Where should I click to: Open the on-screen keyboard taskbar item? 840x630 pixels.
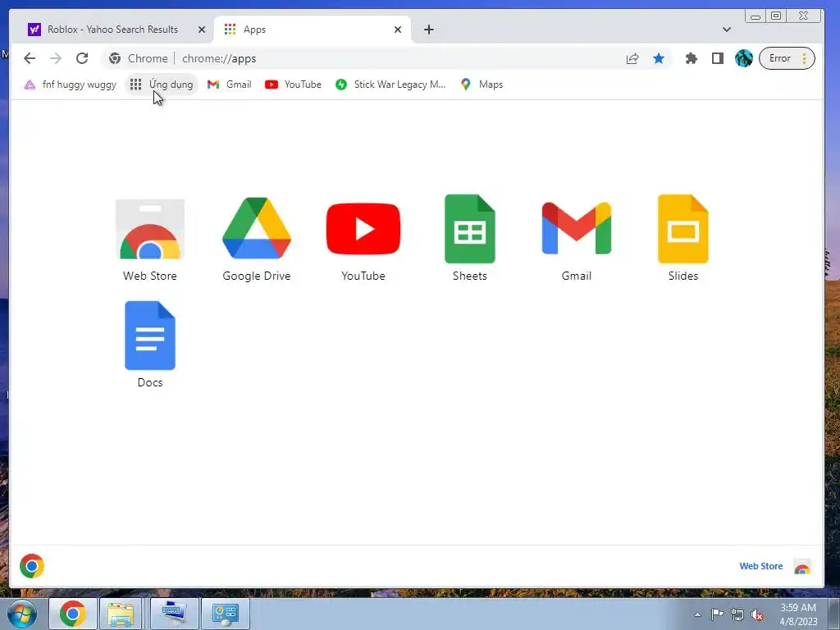175,614
